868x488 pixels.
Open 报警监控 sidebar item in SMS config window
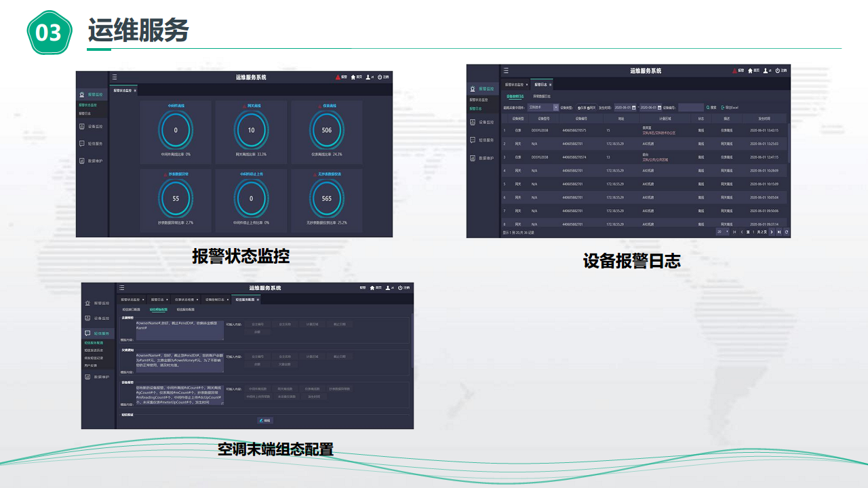click(x=98, y=303)
